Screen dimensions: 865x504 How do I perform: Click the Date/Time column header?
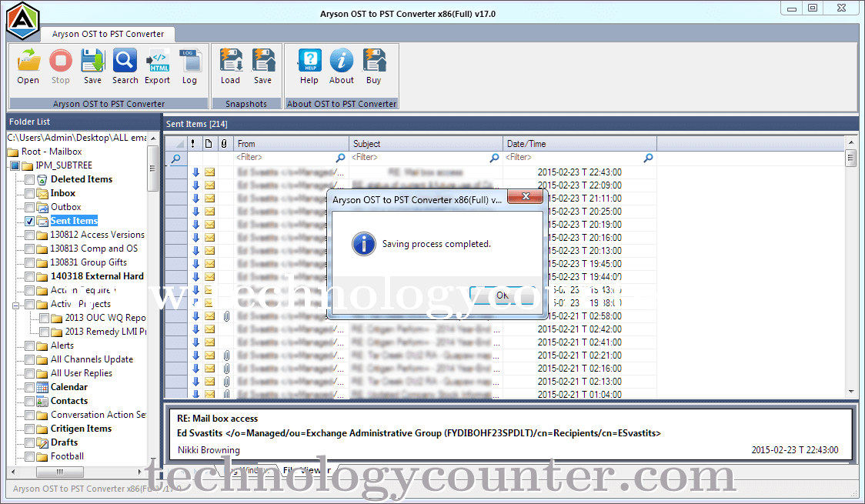tap(579, 144)
